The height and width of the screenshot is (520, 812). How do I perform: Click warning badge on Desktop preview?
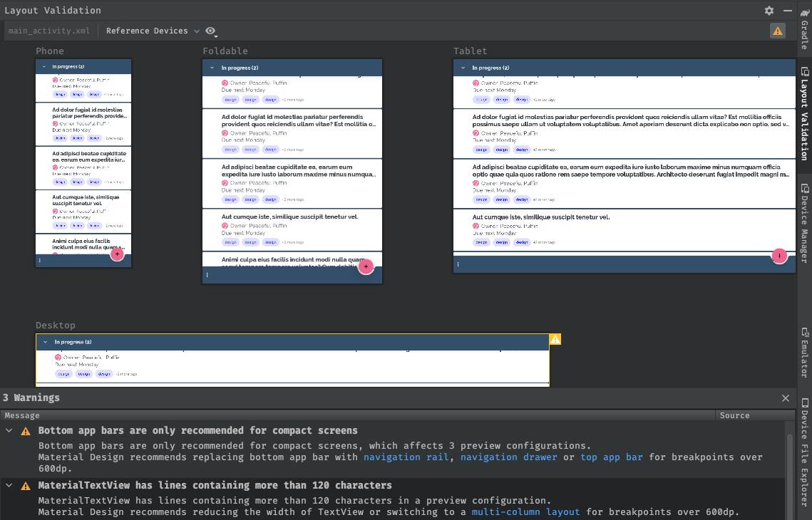pos(555,339)
